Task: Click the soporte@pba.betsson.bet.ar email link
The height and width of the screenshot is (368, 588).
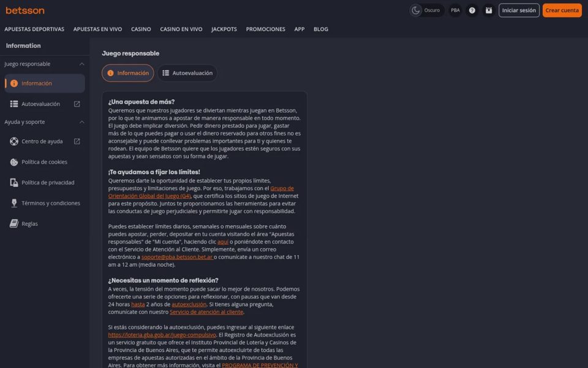Action: 177,257
